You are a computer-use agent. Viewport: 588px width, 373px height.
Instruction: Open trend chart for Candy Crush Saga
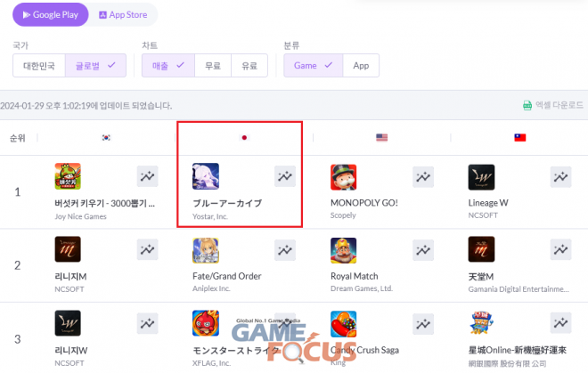pos(423,324)
